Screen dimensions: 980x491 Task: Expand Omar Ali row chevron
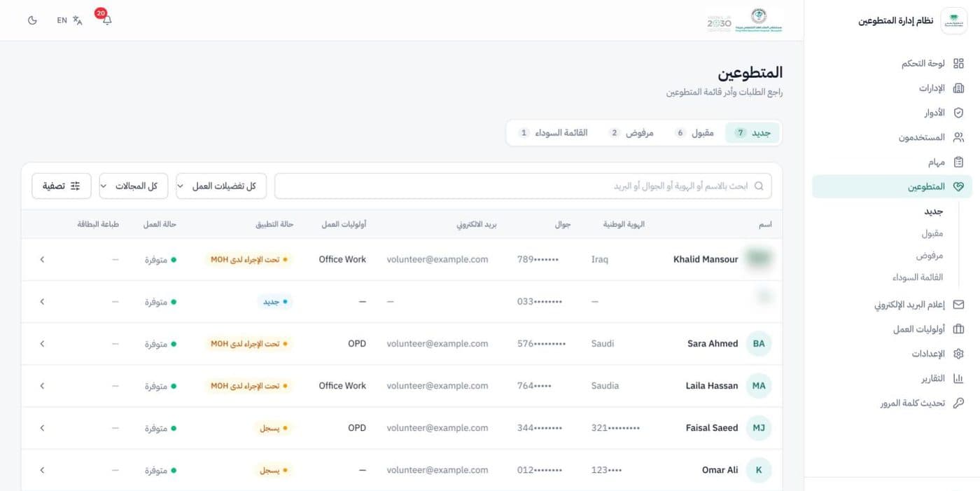(42, 469)
